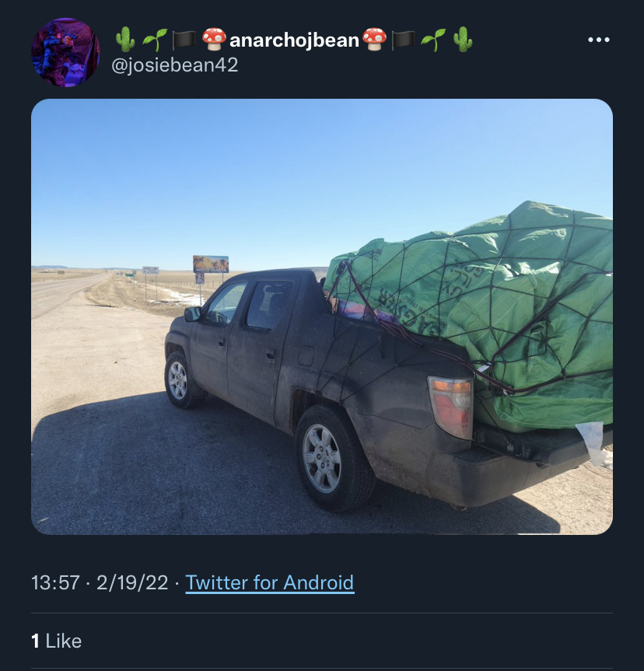This screenshot has width=644, height=671.
Task: Click the 2/19/22 tweet date
Action: click(x=132, y=583)
